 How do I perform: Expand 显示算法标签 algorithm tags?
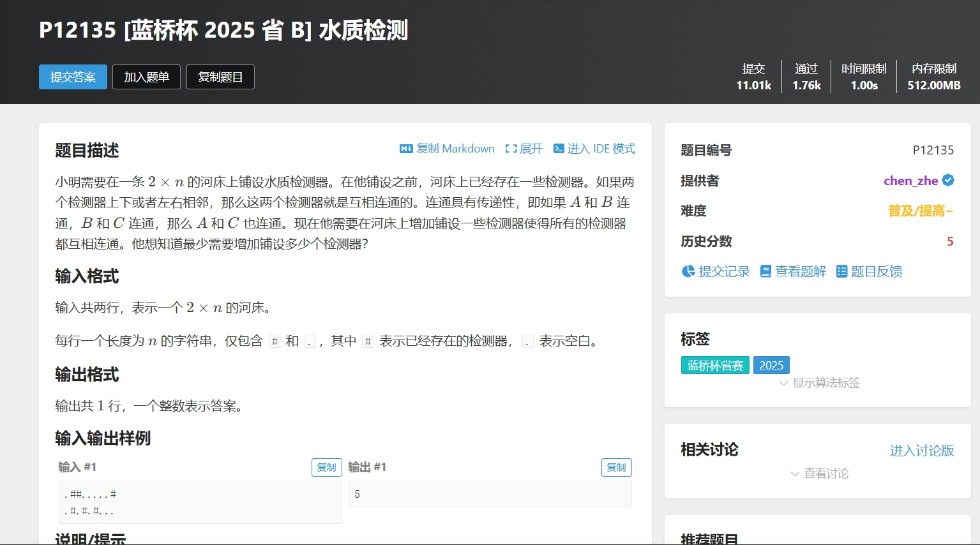819,383
